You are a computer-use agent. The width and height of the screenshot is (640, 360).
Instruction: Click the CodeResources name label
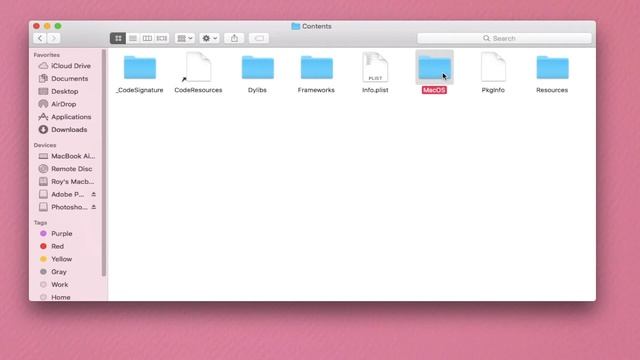(198, 90)
